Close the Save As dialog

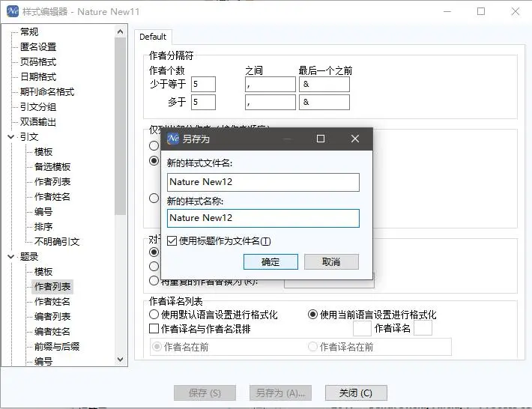(355, 139)
